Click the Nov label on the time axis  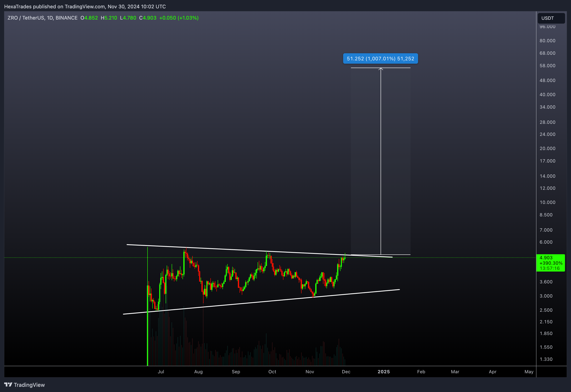[310, 372]
